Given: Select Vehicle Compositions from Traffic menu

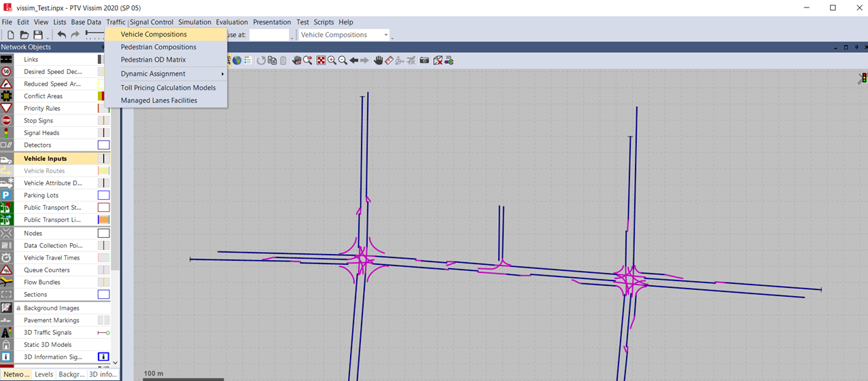Looking at the screenshot, I should [x=166, y=34].
